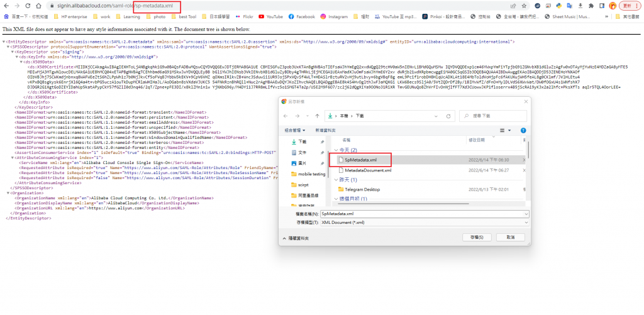Click the view layout icon in the save dialog
The image size is (644, 315).
click(502, 130)
